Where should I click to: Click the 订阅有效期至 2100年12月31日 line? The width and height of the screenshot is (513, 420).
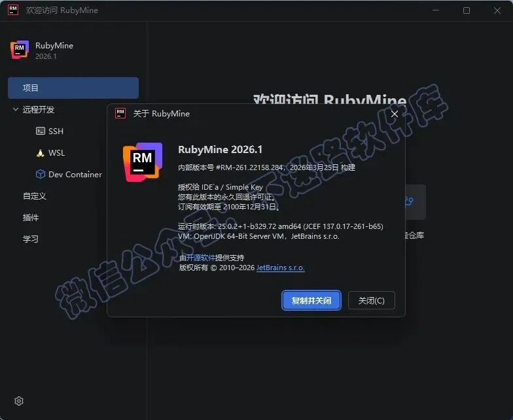tap(229, 207)
